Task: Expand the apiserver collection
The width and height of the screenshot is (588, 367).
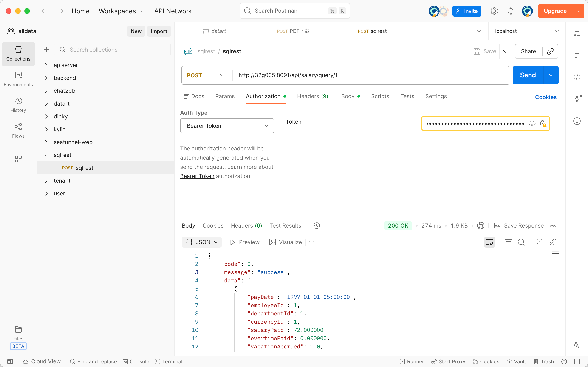Action: 46,65
